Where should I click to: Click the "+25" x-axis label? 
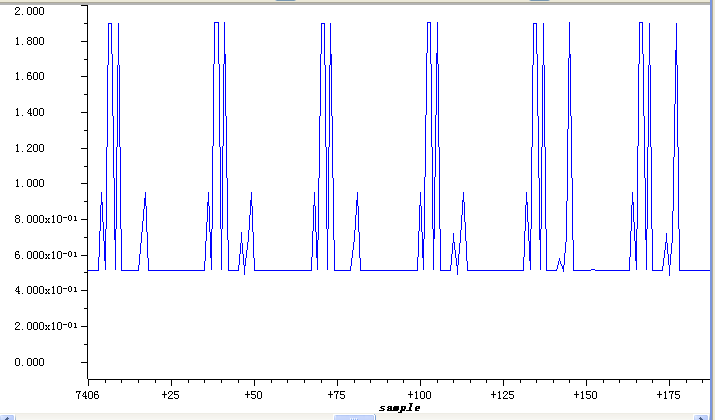170,395
